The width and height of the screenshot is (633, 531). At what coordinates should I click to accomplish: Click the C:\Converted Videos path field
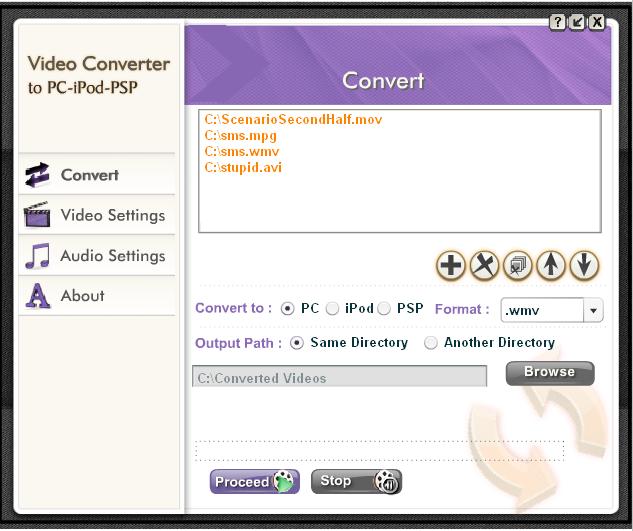pos(340,376)
